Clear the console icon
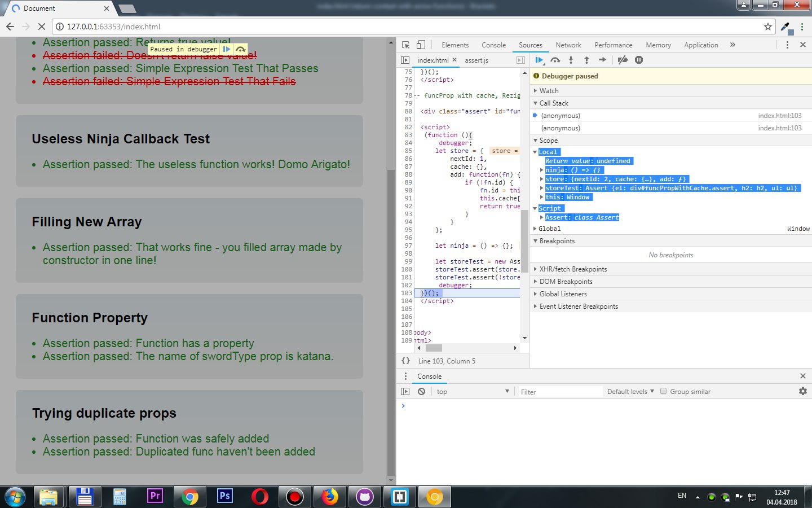This screenshot has width=812, height=508. (421, 391)
